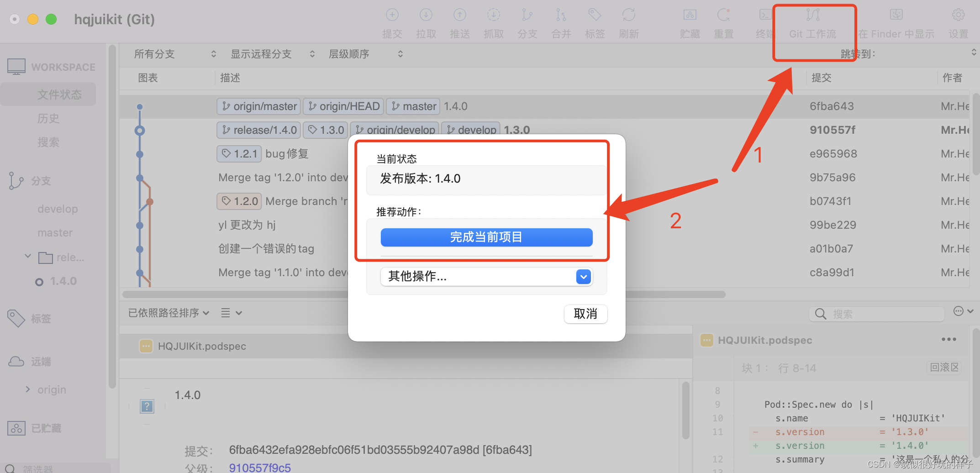This screenshot has height=473, width=980.
Task: Click the HQJUIKit.podspec file icon in file list
Action: click(146, 346)
